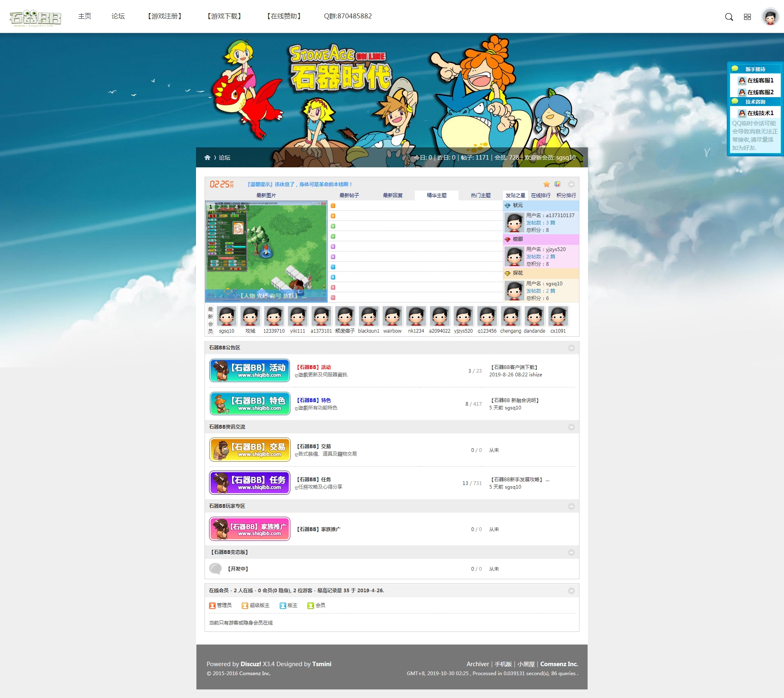Switch to 最新帖子 tab
784x698 pixels.
click(x=349, y=196)
